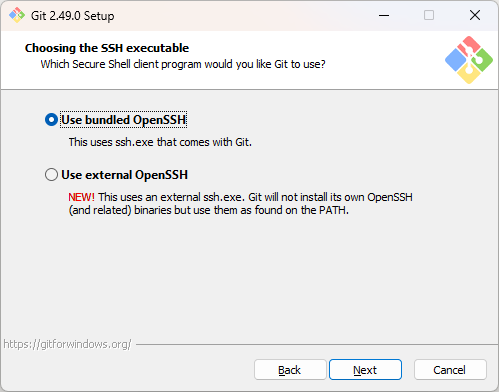Click the large Git logo in the header

(469, 60)
